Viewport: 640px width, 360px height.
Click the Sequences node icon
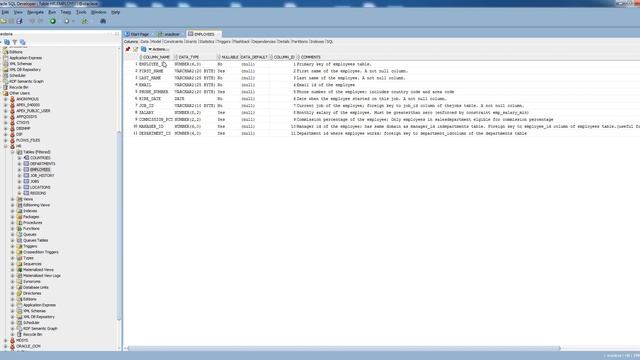[x=19, y=264]
